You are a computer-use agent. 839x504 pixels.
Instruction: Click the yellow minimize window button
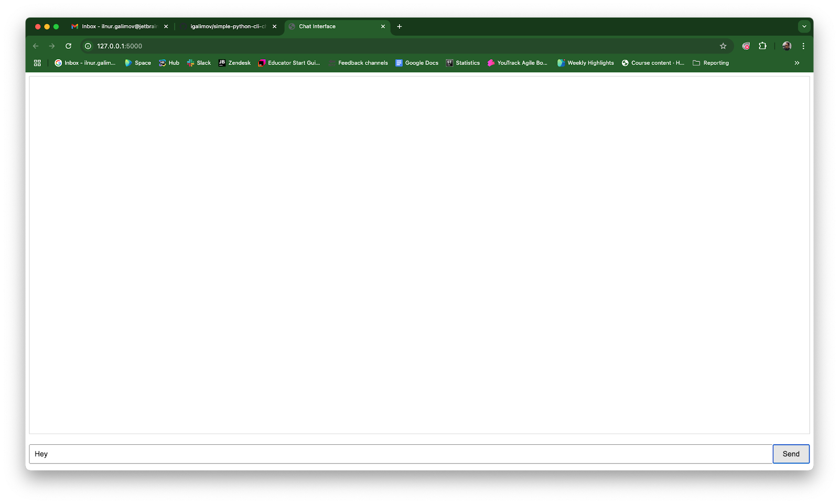[x=47, y=26]
